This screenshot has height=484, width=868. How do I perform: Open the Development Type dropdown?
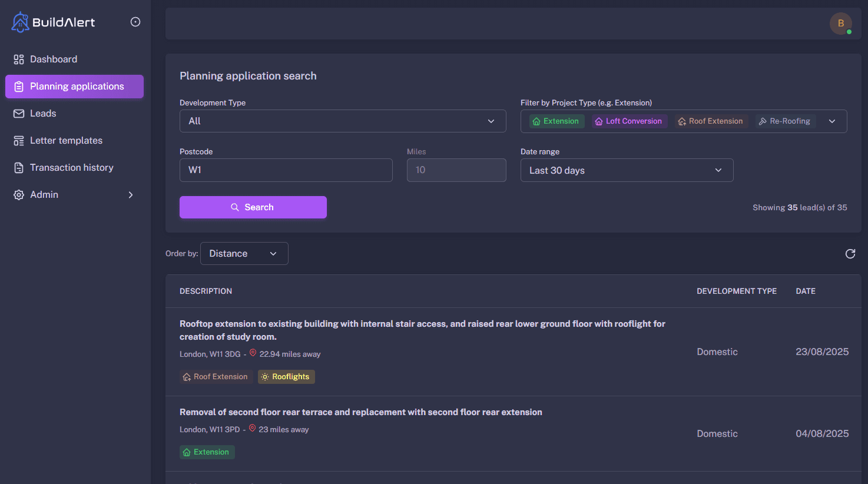pyautogui.click(x=343, y=121)
